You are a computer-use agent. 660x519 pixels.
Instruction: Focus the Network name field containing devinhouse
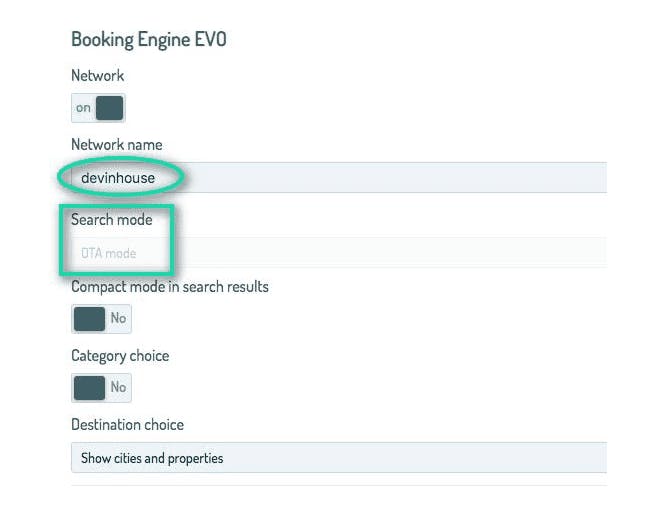point(339,178)
